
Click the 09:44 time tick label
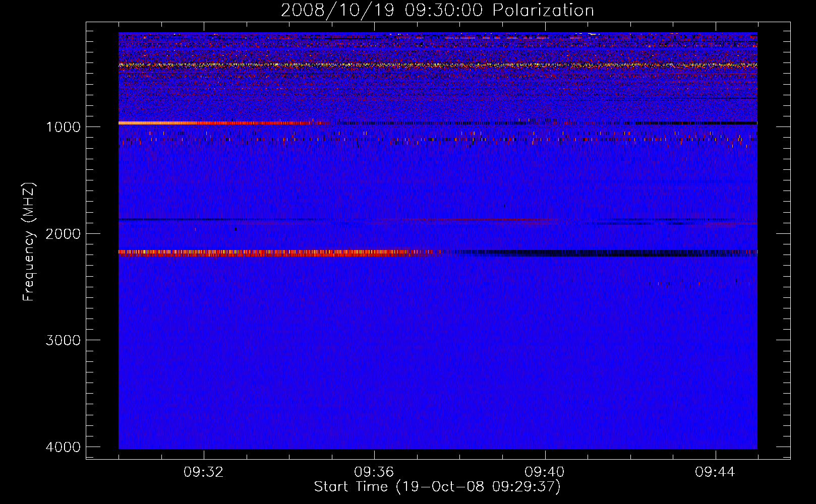tap(715, 472)
